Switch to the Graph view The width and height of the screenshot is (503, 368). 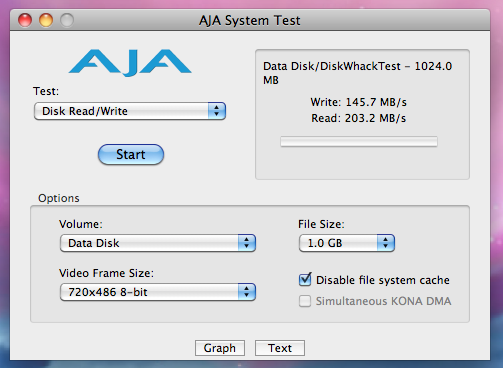(x=220, y=348)
